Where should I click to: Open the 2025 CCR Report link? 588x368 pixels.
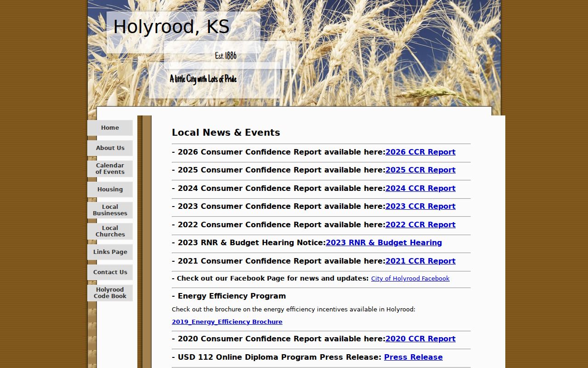tap(420, 170)
